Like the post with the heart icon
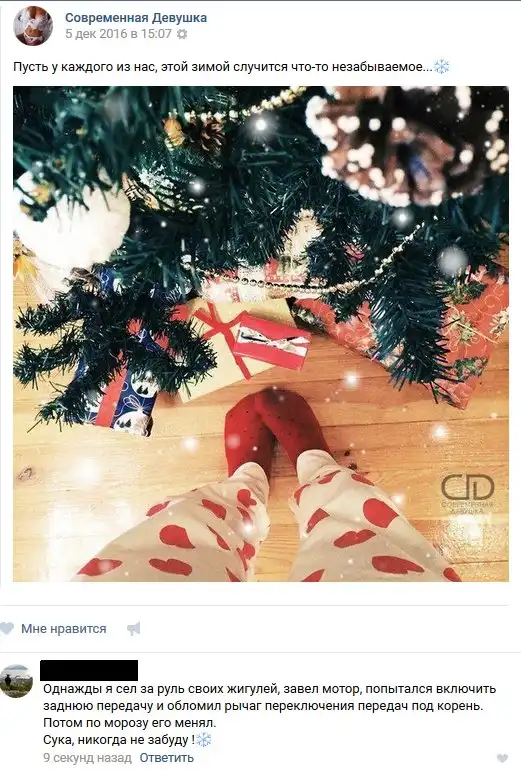The width and height of the screenshot is (521, 773). 7,629
